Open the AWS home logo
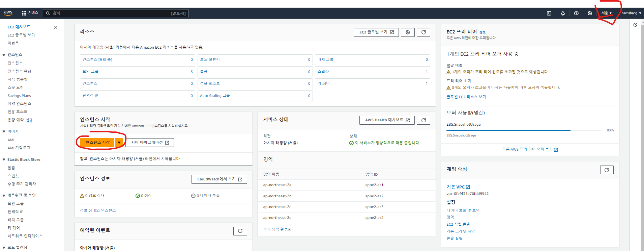This screenshot has height=251, width=644. click(x=8, y=13)
